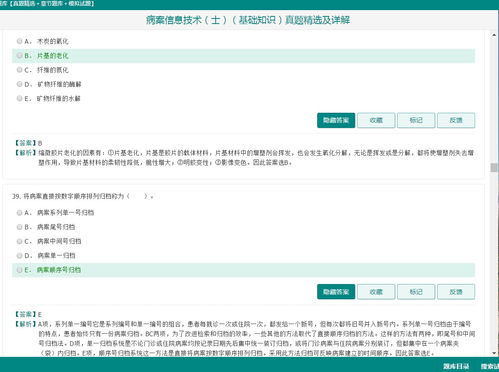Click the 【答案】E answer line
The image size is (499, 372).
tap(28, 314)
